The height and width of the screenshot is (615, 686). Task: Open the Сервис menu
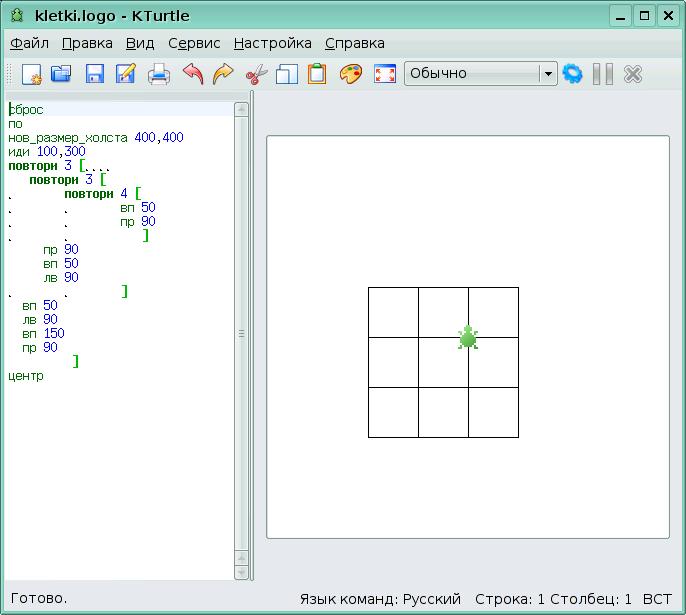[x=194, y=43]
